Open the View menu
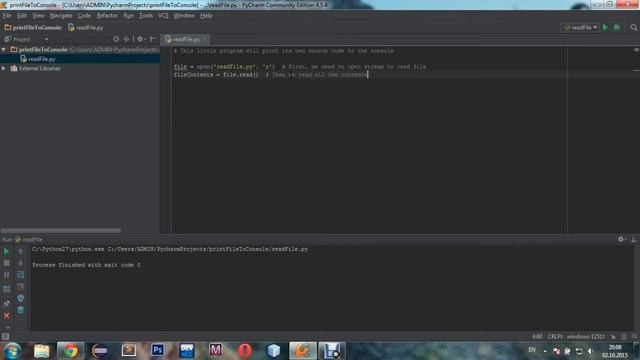Screen dimensions: 640x360 coord(38,16)
